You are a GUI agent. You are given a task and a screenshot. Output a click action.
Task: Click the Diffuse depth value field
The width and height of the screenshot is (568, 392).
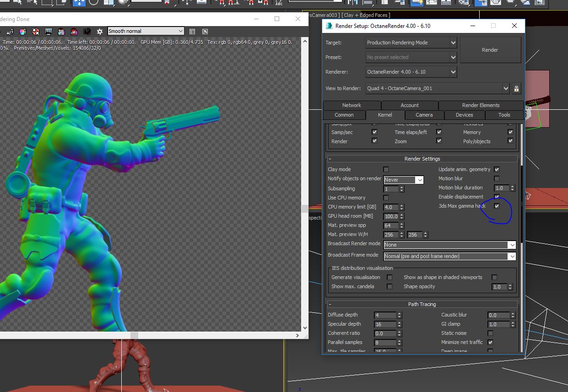[384, 315]
